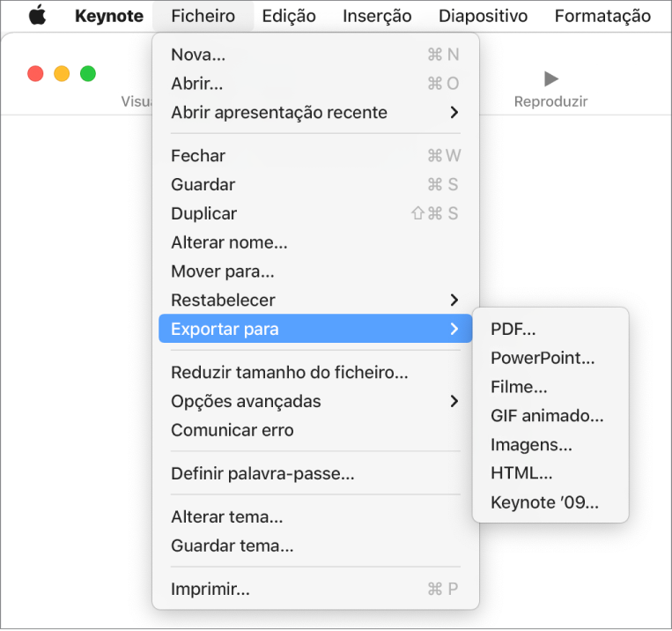
Task: Choose Nova... from the menu
Action: pos(315,55)
